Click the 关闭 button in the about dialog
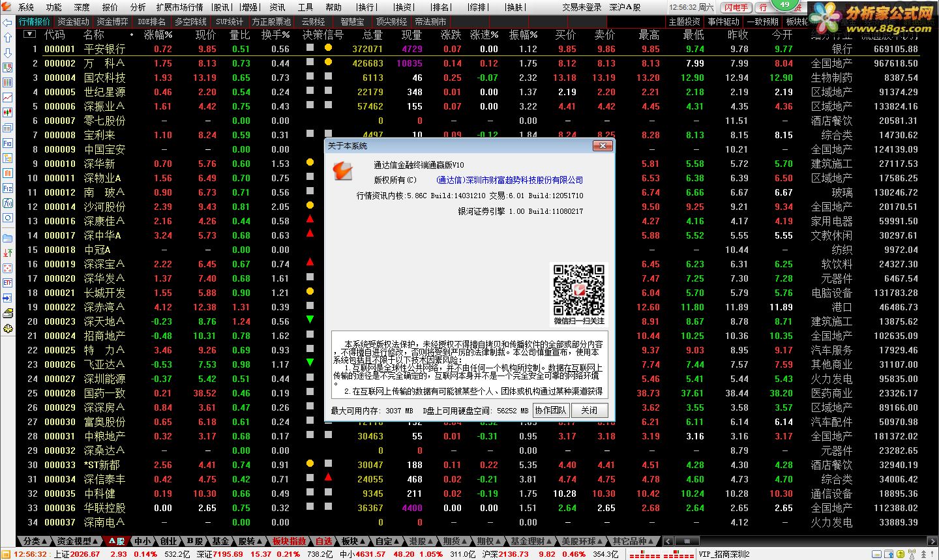Image resolution: width=939 pixels, height=560 pixels. pyautogui.click(x=589, y=410)
